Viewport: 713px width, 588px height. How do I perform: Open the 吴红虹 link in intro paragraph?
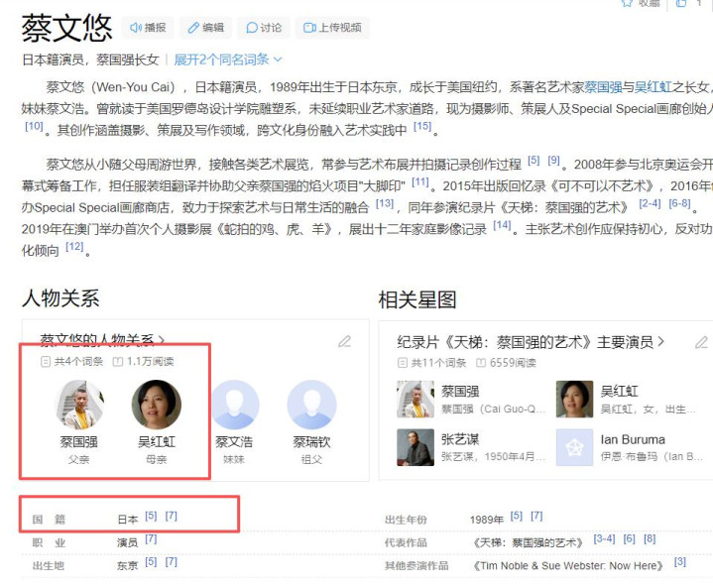tap(653, 87)
